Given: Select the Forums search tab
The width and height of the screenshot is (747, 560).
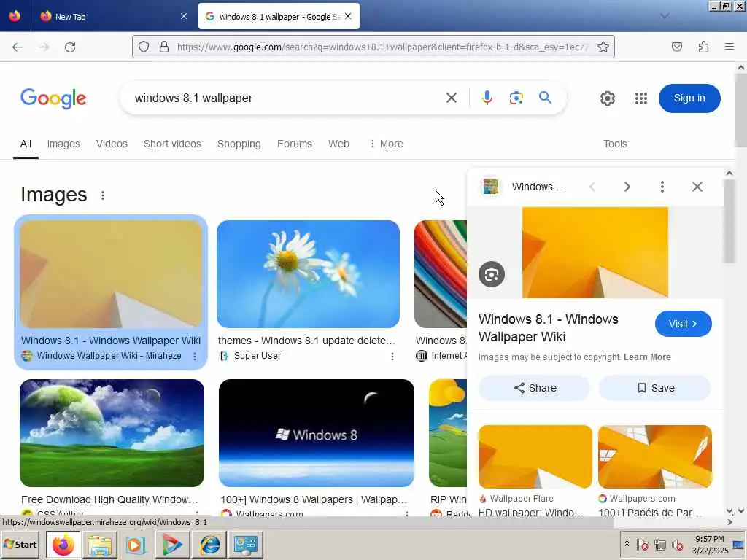Looking at the screenshot, I should 295,144.
